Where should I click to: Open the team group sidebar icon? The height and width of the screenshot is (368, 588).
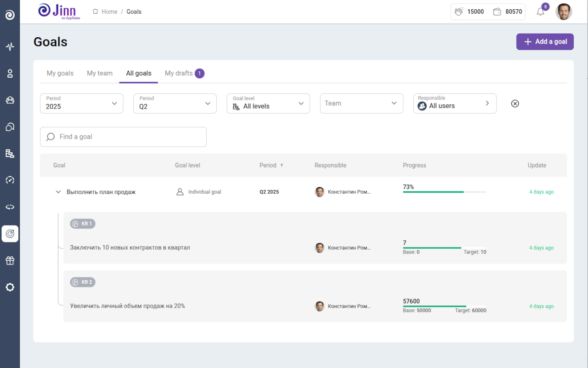coord(10,100)
